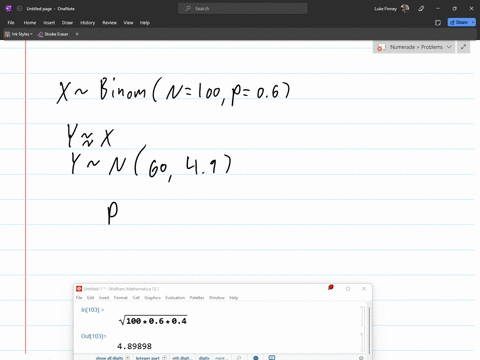The height and width of the screenshot is (360, 480).
Task: Click the Ink Styles colored pens icon
Action: (7, 34)
